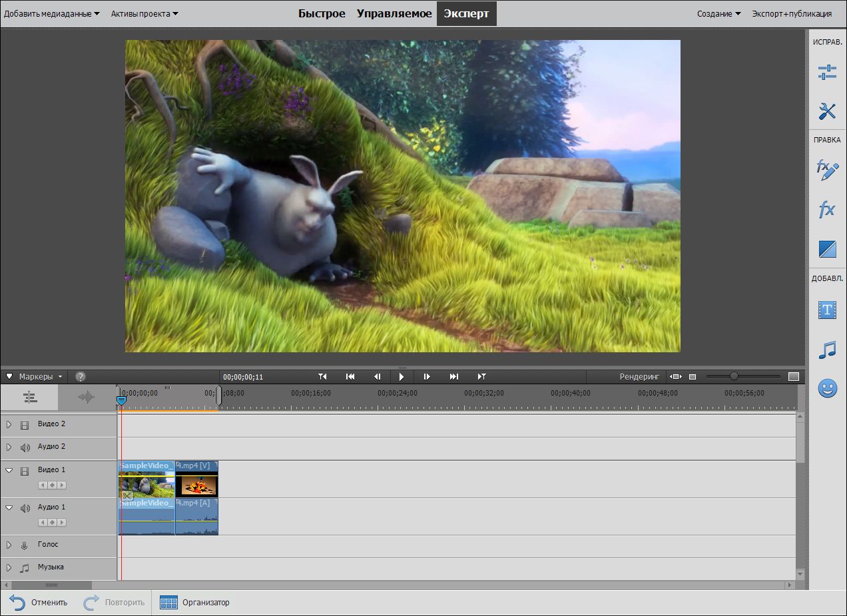
Task: Expand the Видео 2 track
Action: [9, 424]
